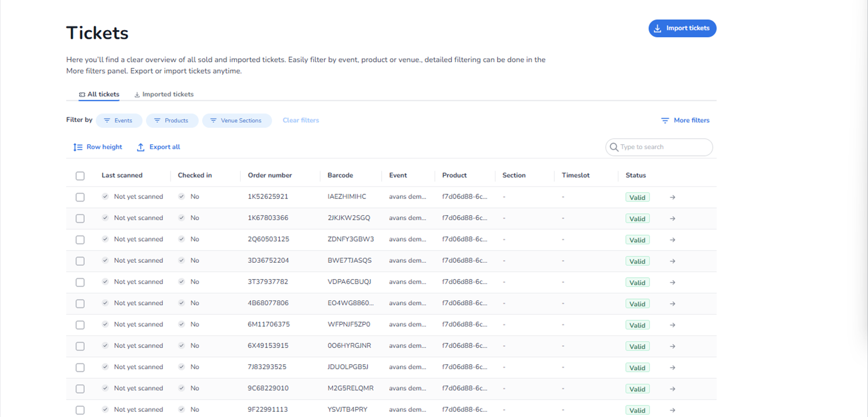Viewport: 868px width, 417px height.
Task: Click the Import tickets download icon
Action: (657, 28)
